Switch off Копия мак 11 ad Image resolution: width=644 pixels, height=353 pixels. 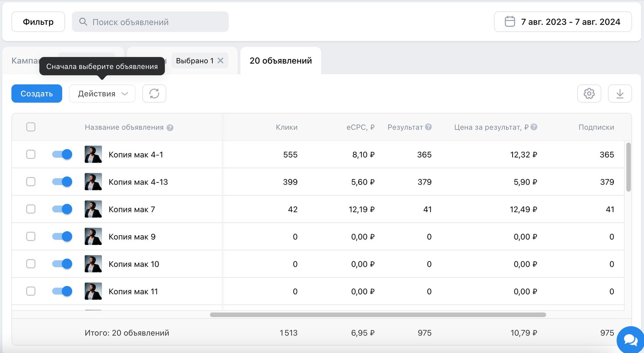(62, 291)
